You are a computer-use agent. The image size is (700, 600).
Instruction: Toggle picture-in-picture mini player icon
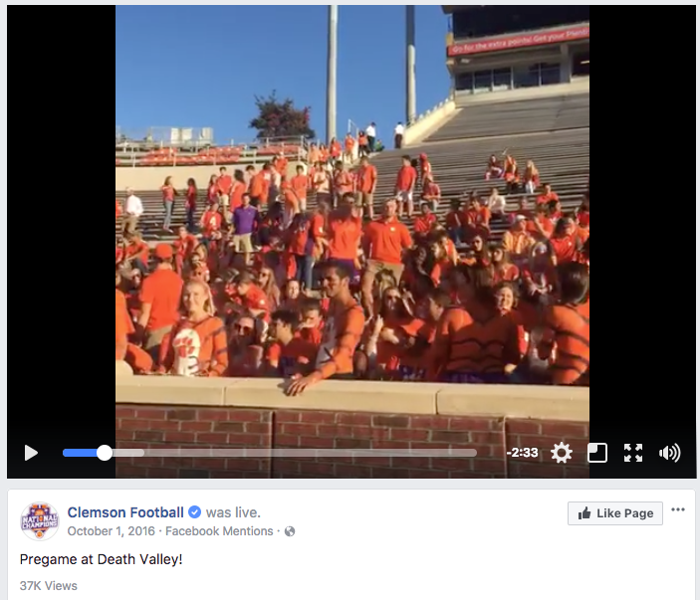point(596,453)
